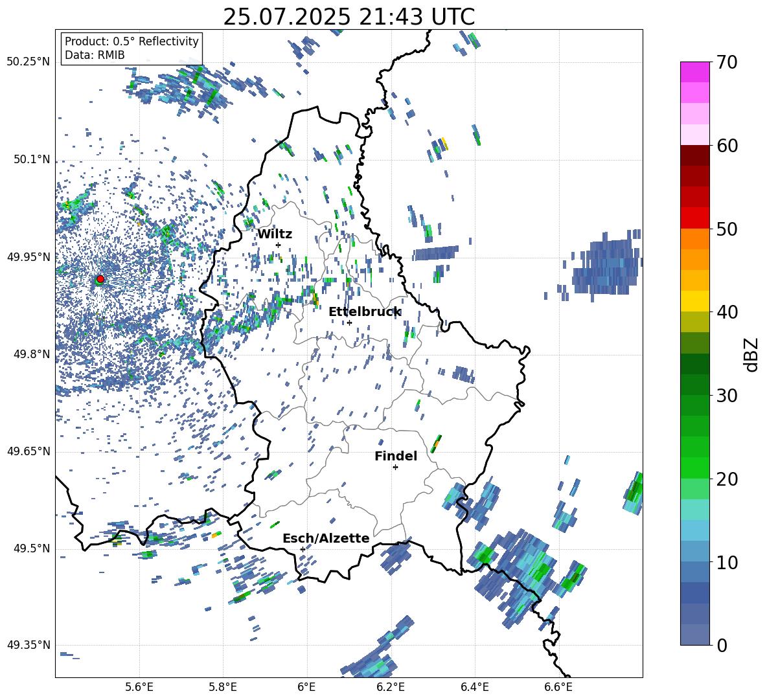The width and height of the screenshot is (767, 700).
Task: Click the 49.8°N latitude label
Action: click(x=32, y=354)
